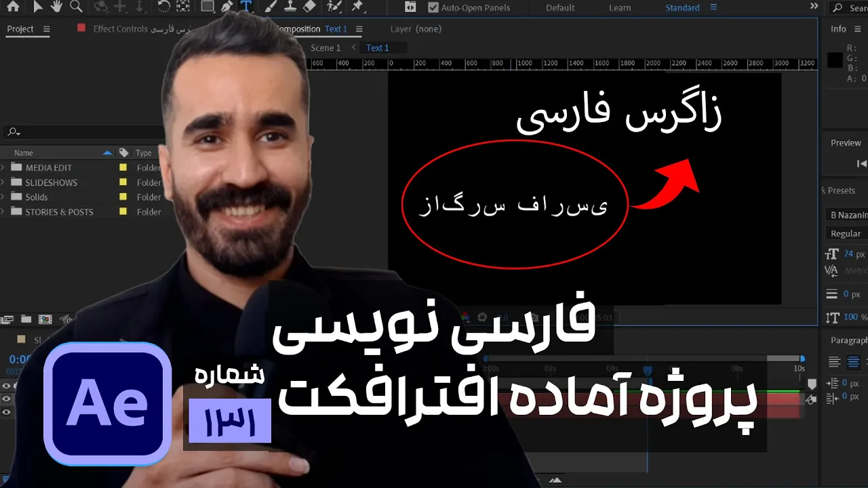Select the Orbit camera tool

[x=101, y=7]
